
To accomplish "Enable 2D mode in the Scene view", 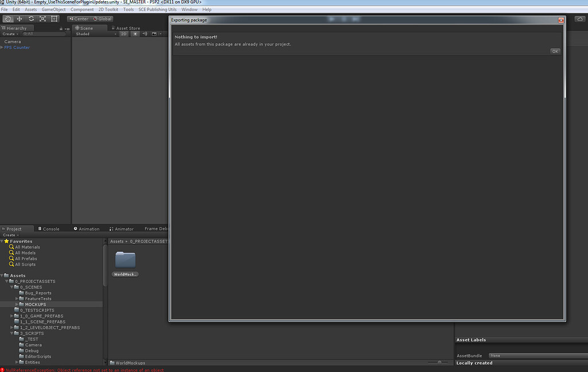I will click(x=123, y=33).
